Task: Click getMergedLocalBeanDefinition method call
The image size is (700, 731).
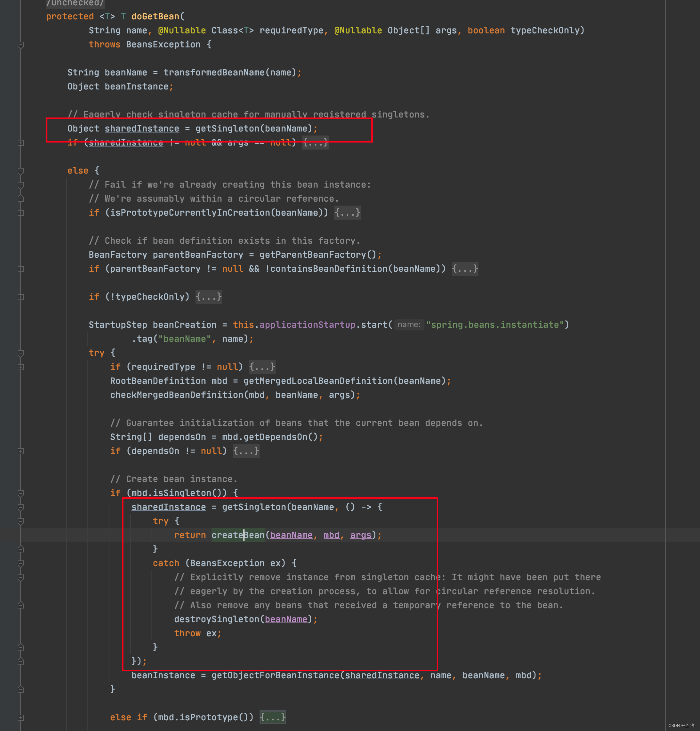Action: pos(318,381)
